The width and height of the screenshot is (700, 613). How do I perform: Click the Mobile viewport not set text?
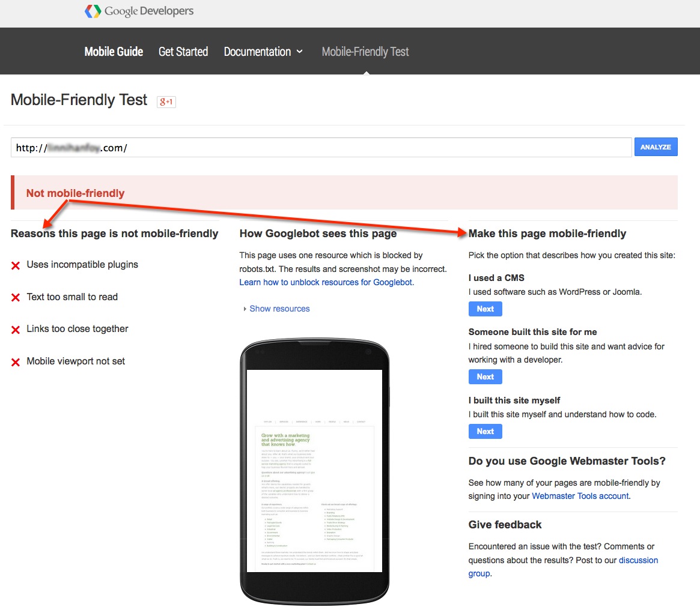76,361
